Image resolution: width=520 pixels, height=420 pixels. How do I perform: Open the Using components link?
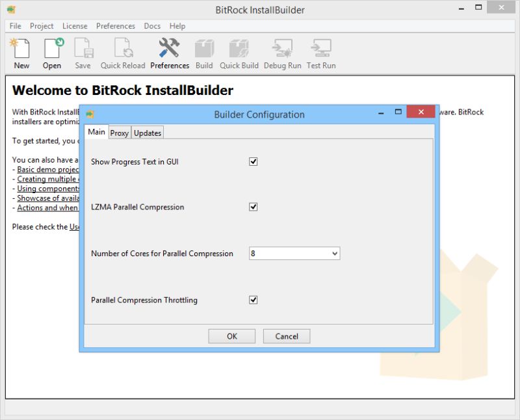click(48, 189)
